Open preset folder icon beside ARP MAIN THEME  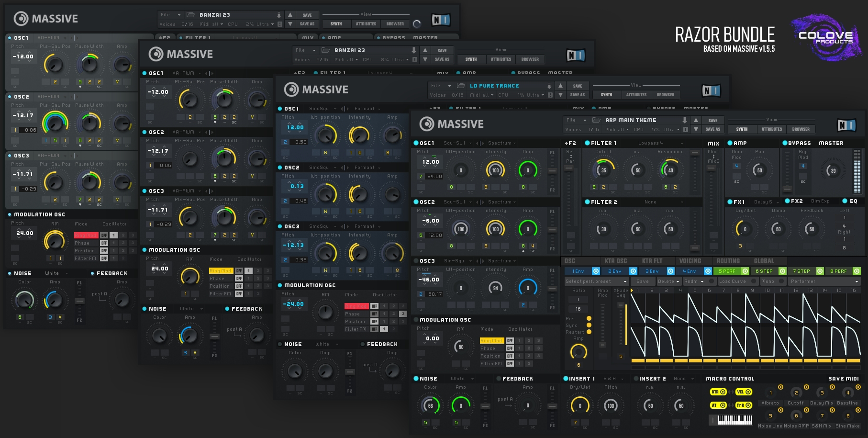(x=596, y=120)
